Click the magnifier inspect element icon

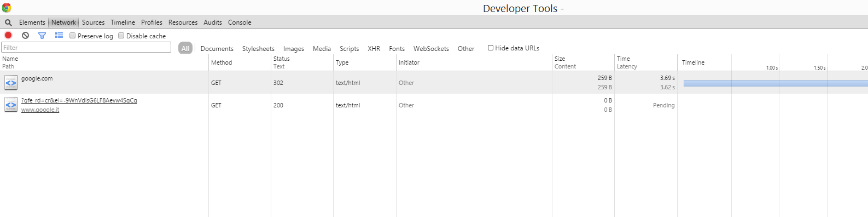[x=8, y=22]
